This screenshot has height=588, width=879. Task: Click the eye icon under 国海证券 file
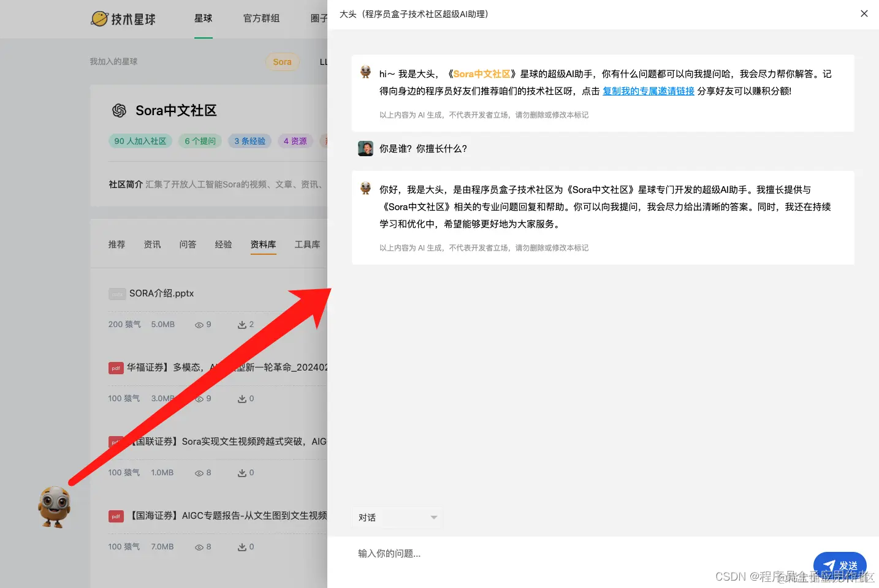click(x=199, y=548)
